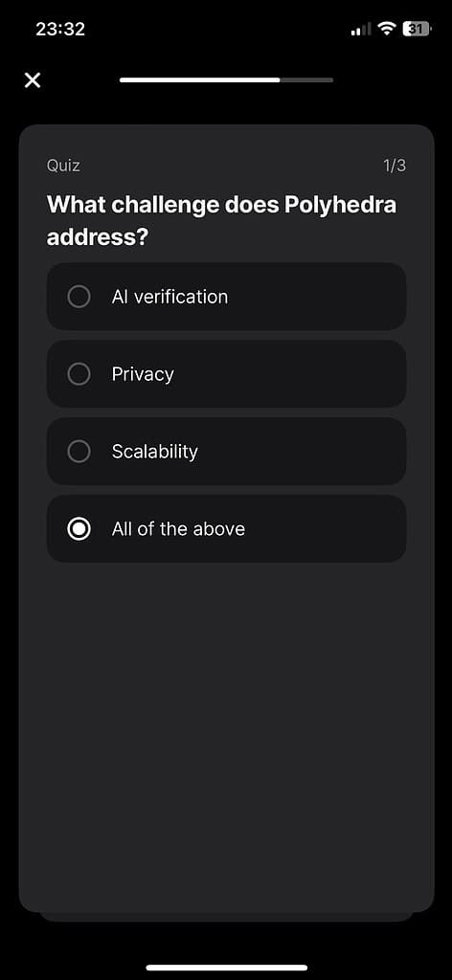Close the quiz with the X icon
Image resolution: width=452 pixels, height=980 pixels.
point(33,80)
